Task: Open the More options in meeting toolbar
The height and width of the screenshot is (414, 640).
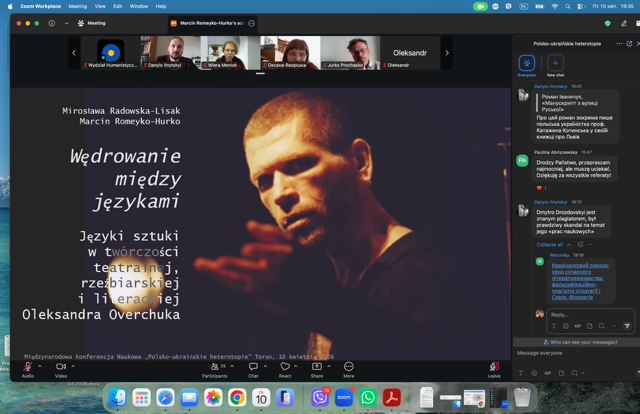Action: click(348, 368)
